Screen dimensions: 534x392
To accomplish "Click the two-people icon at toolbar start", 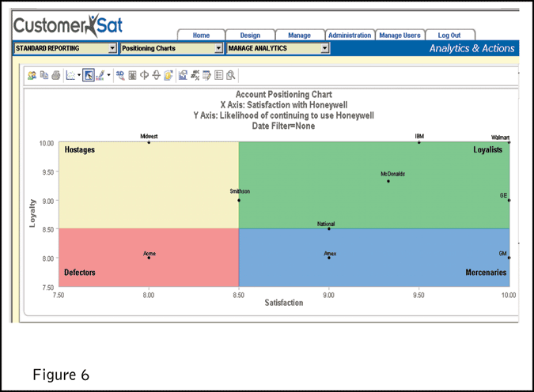I will tap(32, 76).
